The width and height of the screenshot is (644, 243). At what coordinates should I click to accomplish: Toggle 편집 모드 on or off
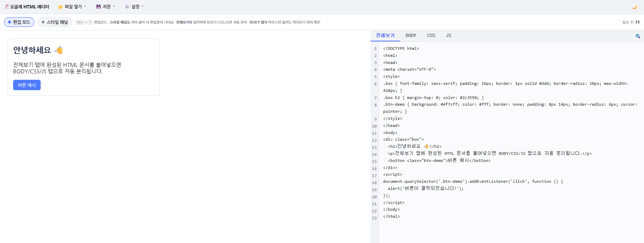point(19,22)
